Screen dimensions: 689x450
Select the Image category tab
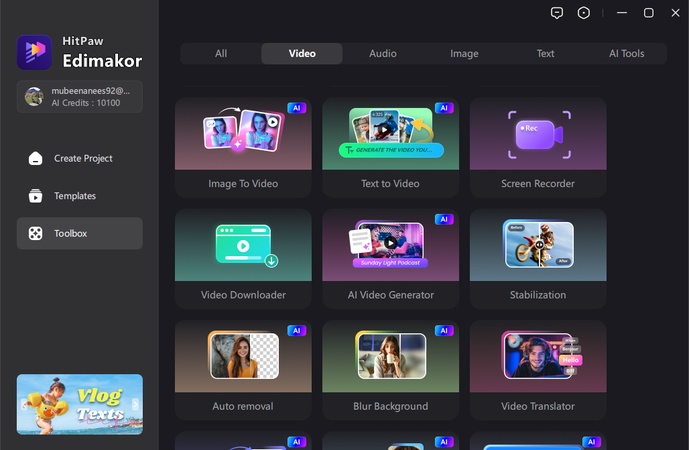(x=464, y=54)
